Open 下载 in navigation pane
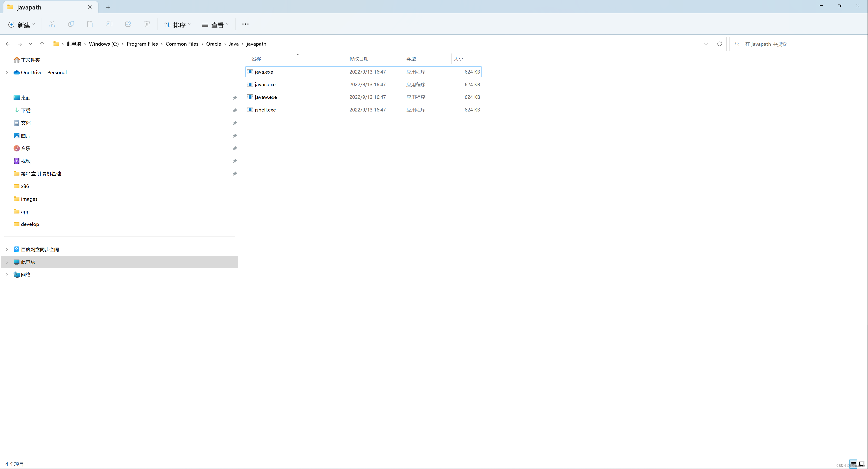The height and width of the screenshot is (469, 868). (26, 110)
